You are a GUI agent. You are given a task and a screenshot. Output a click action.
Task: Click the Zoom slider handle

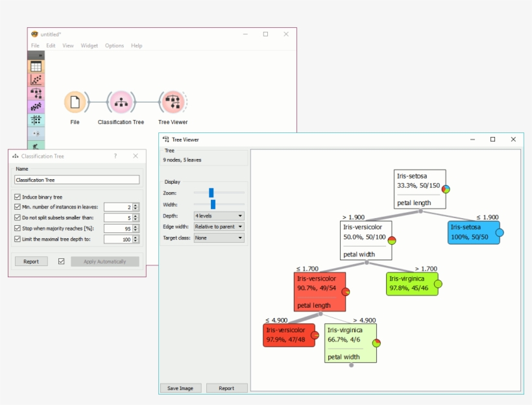(x=211, y=193)
